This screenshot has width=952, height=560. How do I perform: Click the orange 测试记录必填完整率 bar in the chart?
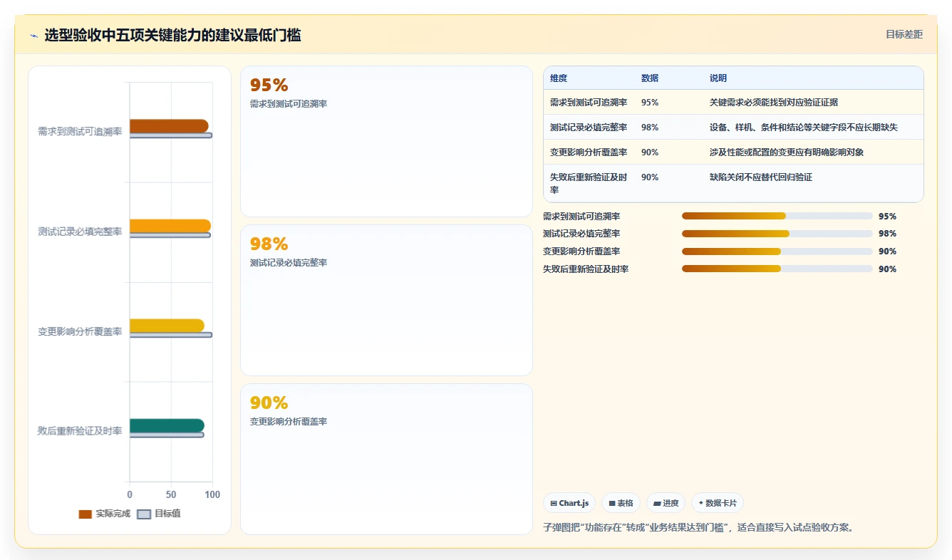(x=170, y=226)
